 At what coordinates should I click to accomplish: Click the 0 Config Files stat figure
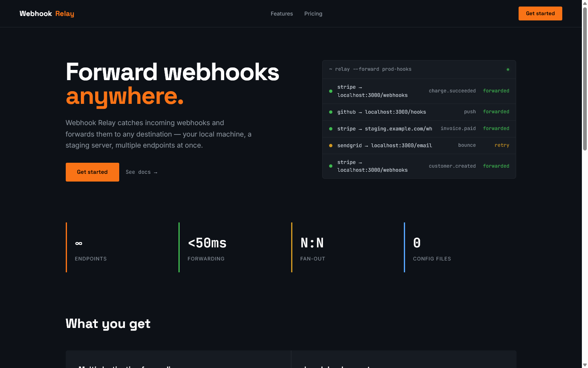coord(416,242)
